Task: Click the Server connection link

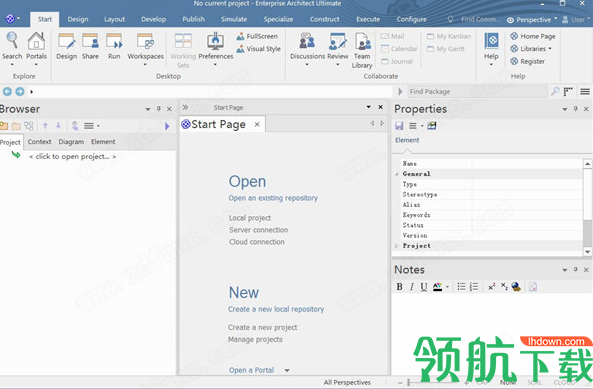Action: pyautogui.click(x=258, y=230)
